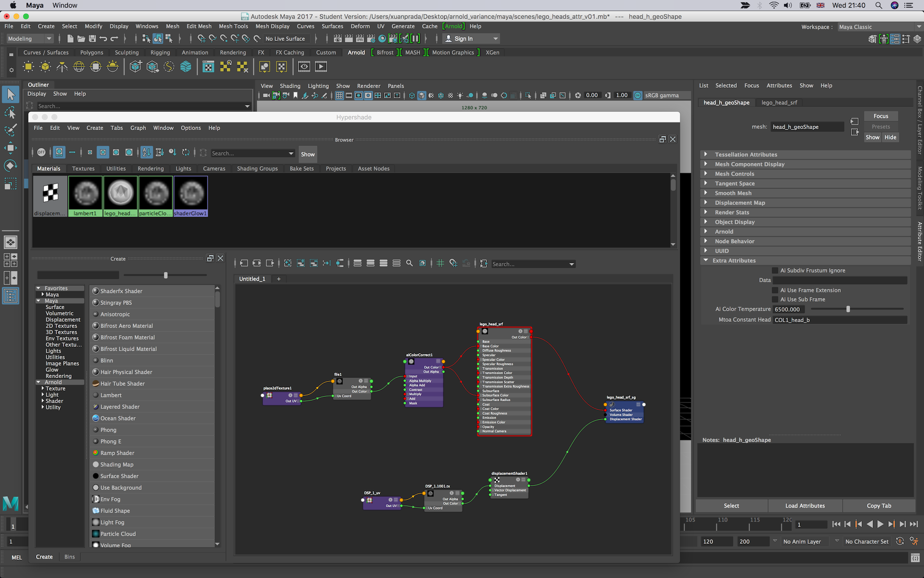Switch to the Shading Groups tab
Viewport: 924px width, 578px height.
[257, 169]
